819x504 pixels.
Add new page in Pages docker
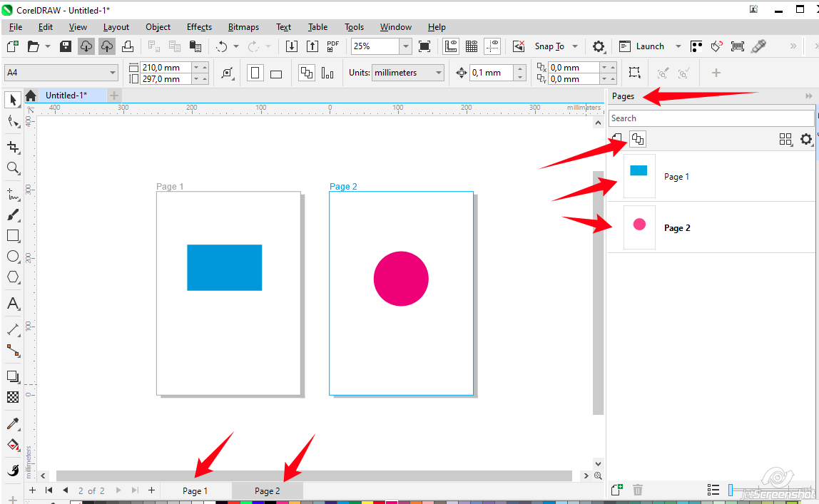click(617, 490)
